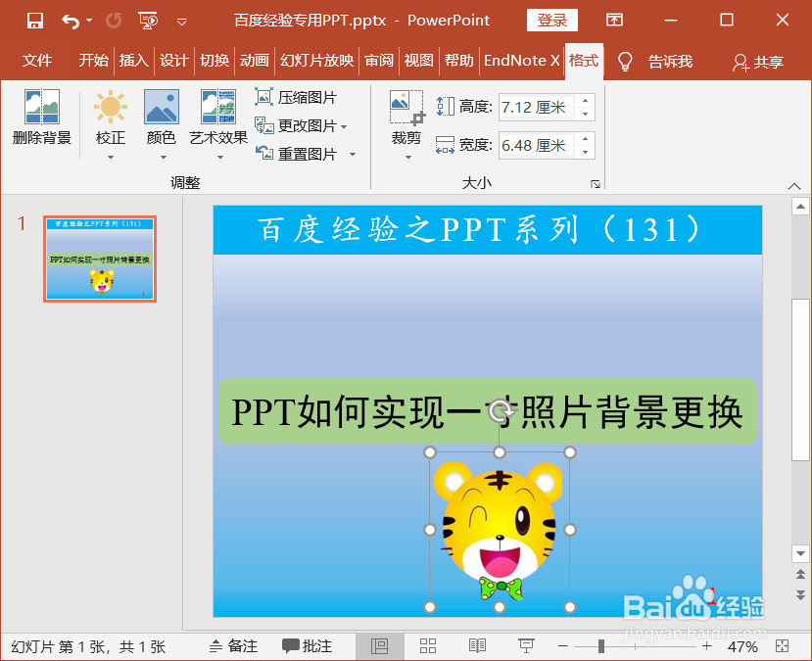Open the 视图 tab
Screen dimensions: 812x661
[x=419, y=61]
